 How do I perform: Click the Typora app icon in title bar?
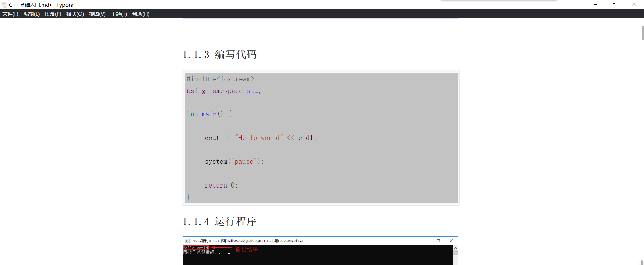click(x=4, y=5)
